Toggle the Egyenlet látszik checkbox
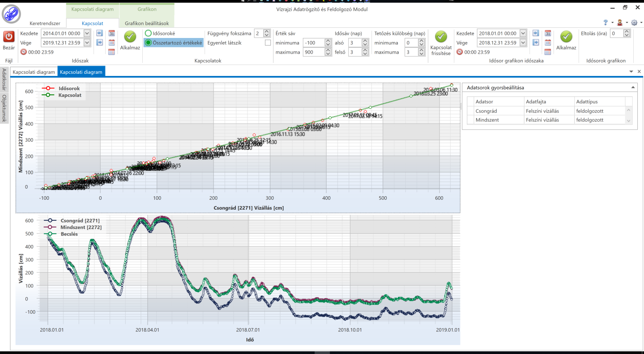The height and width of the screenshot is (354, 644). [268, 43]
